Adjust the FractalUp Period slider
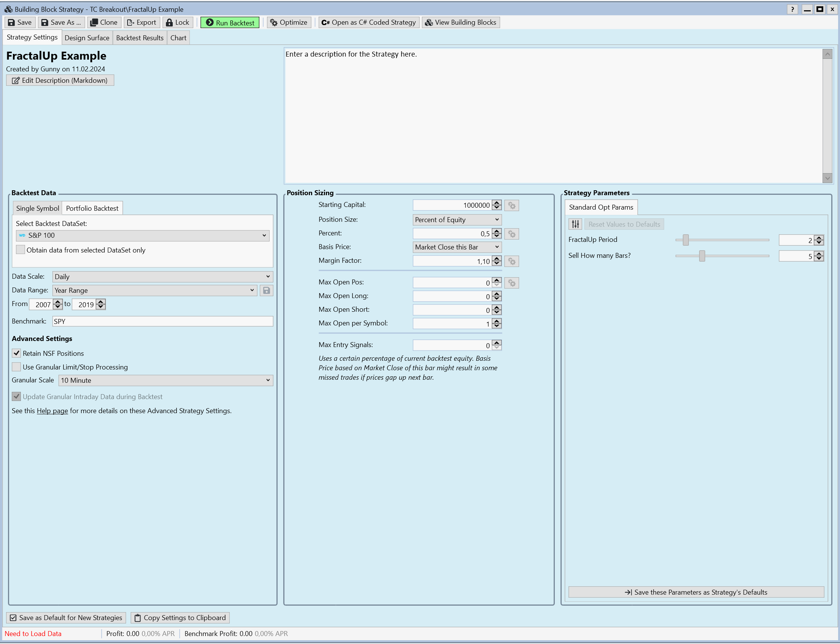 click(685, 240)
